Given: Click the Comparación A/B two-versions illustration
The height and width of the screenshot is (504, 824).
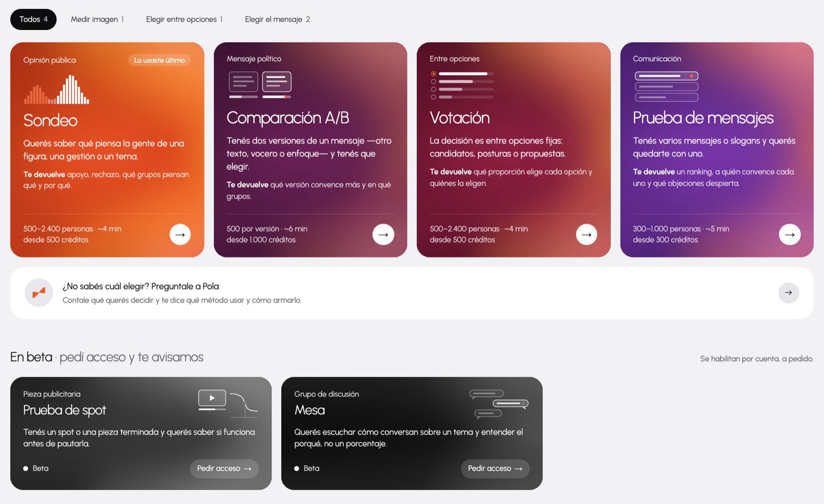Looking at the screenshot, I should tap(260, 84).
